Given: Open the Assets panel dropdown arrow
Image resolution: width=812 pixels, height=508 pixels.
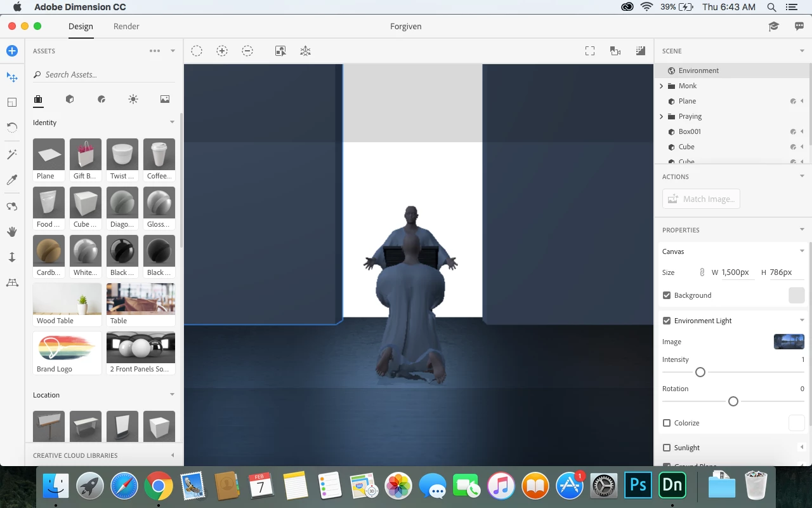Looking at the screenshot, I should [173, 51].
